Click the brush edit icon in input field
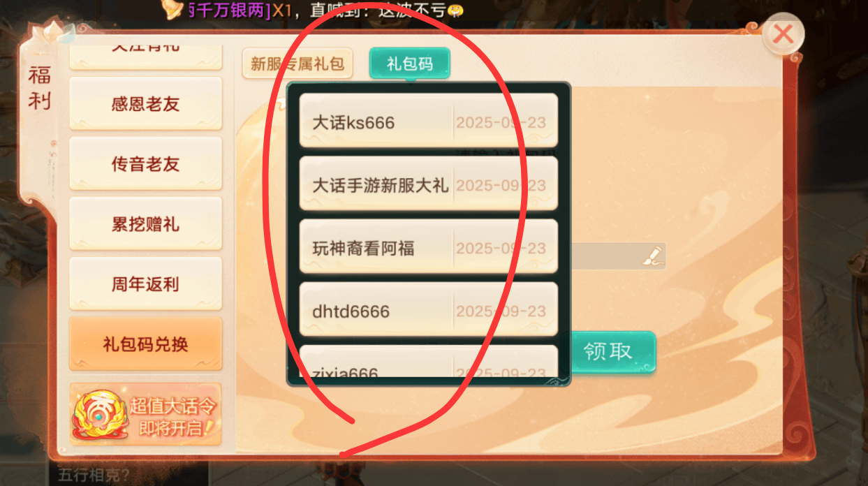Image resolution: width=868 pixels, height=486 pixels. (651, 256)
